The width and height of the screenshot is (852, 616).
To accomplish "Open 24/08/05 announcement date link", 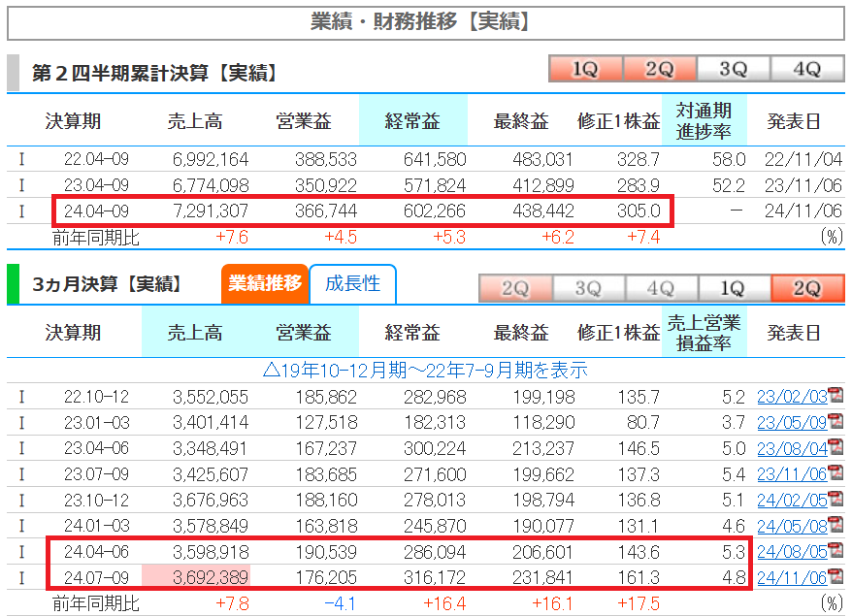I will (x=792, y=552).
